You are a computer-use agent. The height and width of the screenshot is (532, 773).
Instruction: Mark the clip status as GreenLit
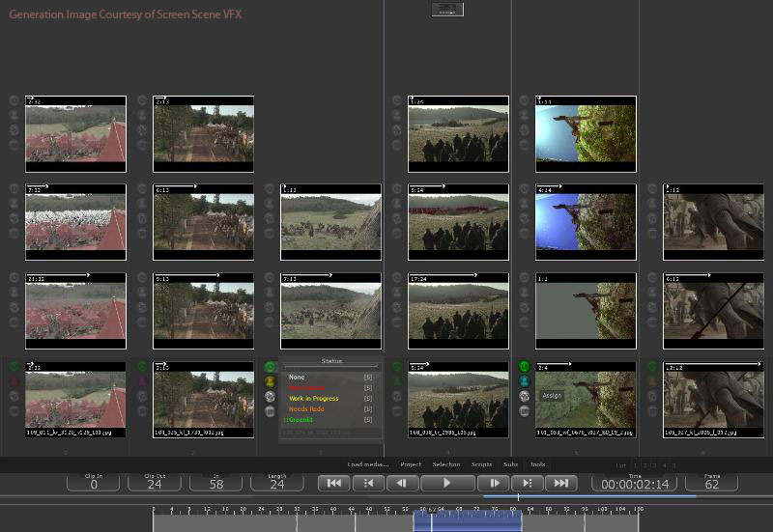point(301,420)
